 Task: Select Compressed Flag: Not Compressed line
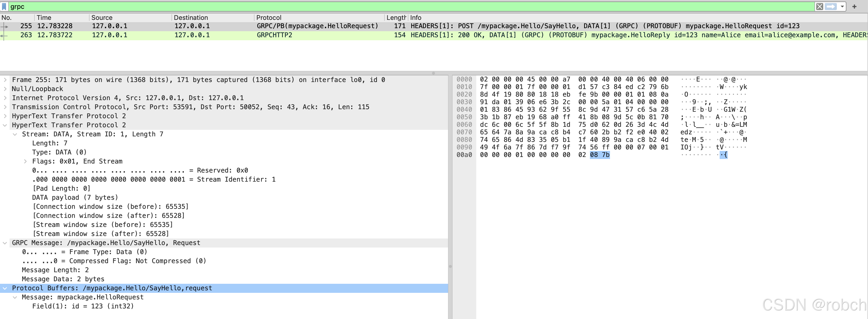click(x=114, y=261)
